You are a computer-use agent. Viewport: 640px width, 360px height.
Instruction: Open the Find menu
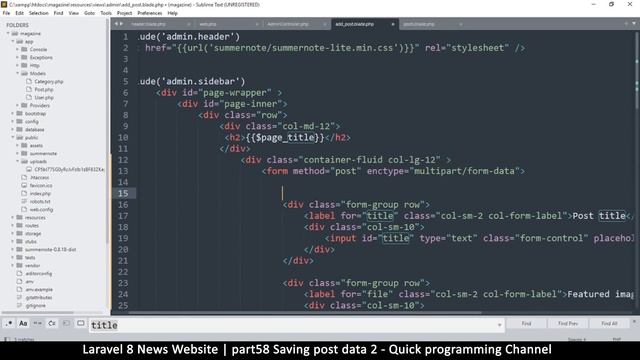click(58, 13)
